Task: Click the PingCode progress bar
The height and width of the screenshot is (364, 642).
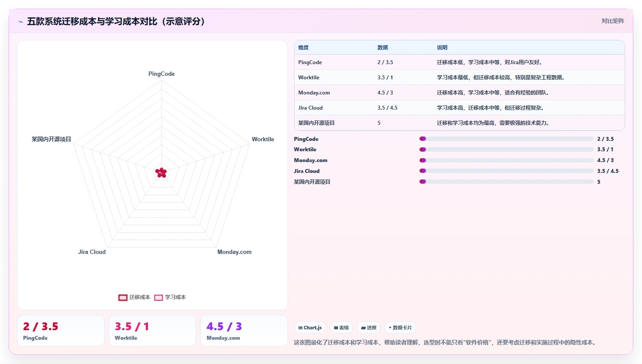Action: [506, 139]
